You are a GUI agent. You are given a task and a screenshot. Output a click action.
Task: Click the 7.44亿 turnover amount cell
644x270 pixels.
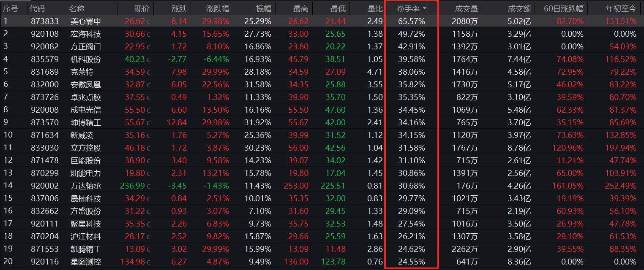click(518, 59)
